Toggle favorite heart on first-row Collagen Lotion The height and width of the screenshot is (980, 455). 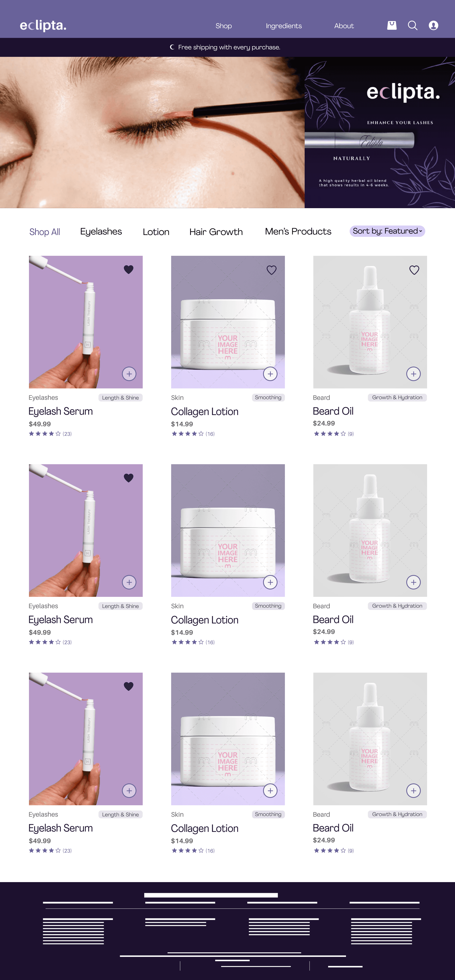(x=271, y=270)
